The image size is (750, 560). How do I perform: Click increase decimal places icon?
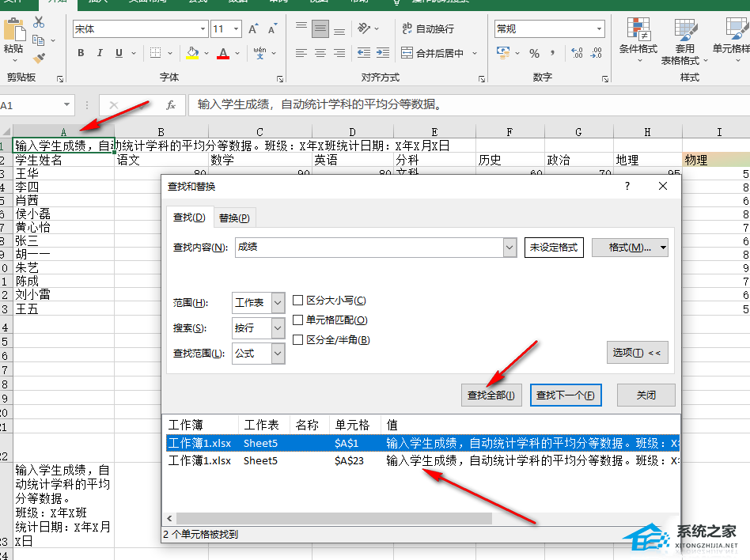click(x=577, y=53)
